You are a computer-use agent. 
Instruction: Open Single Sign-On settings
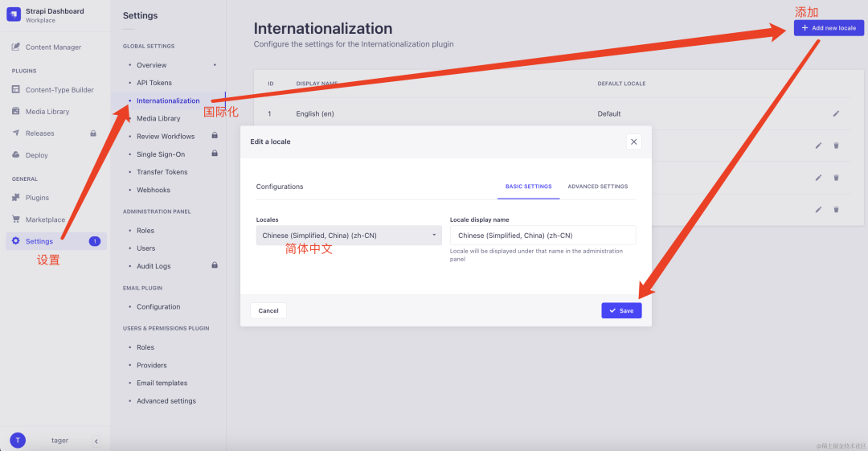(161, 154)
